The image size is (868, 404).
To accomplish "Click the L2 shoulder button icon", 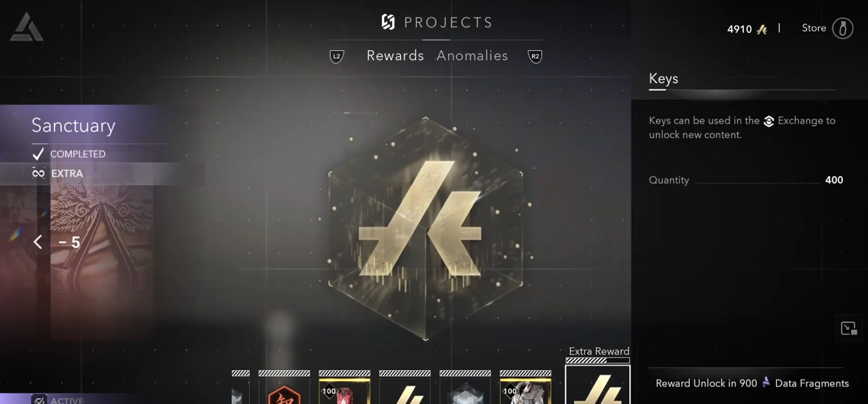I will pyautogui.click(x=337, y=56).
